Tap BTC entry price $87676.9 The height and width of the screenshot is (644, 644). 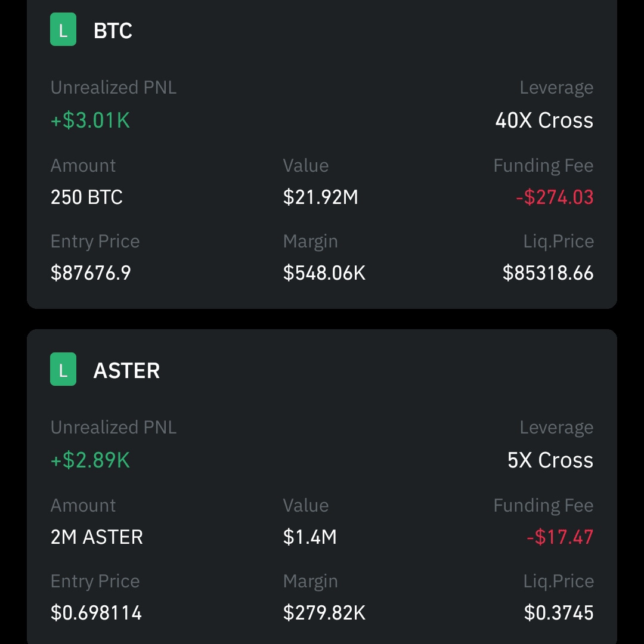click(x=91, y=273)
